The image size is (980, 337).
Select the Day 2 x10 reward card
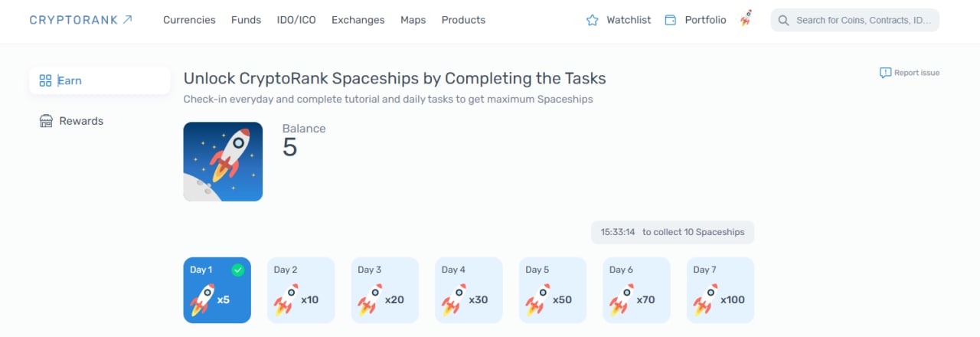[x=301, y=290]
